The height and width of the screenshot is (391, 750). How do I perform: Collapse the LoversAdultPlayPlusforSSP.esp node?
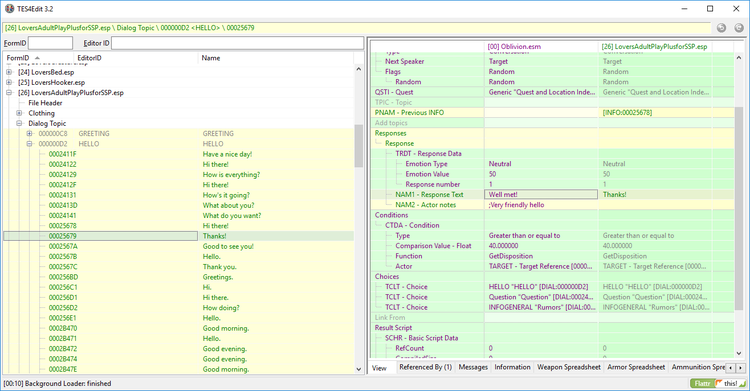coord(9,93)
